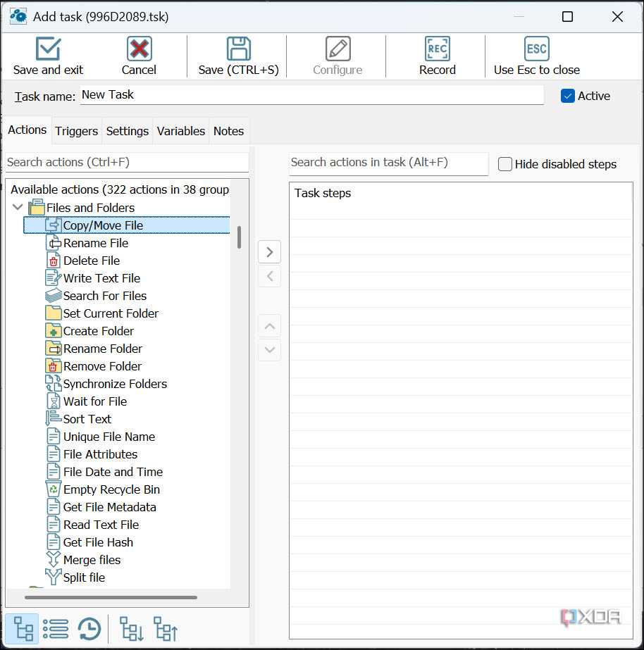This screenshot has width=644, height=650.
Task: Click the Available actions header text
Action: coord(120,189)
